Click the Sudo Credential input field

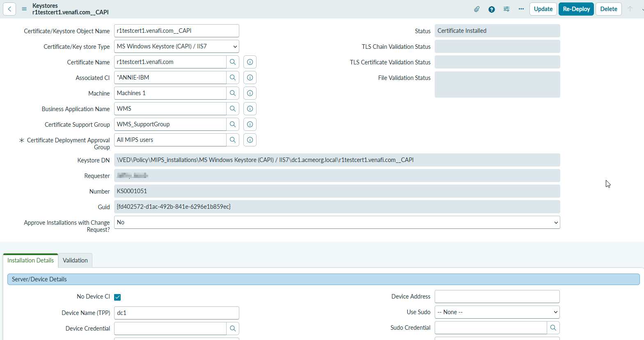click(x=490, y=328)
